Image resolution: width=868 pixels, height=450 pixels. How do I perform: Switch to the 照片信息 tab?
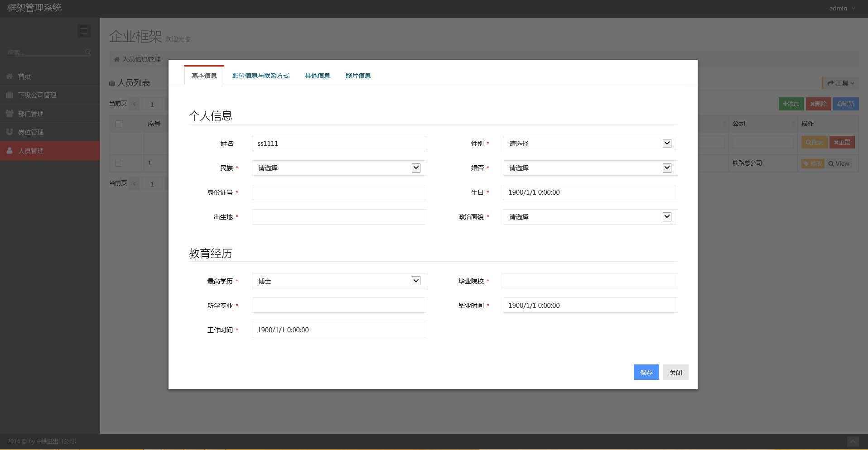pyautogui.click(x=357, y=75)
